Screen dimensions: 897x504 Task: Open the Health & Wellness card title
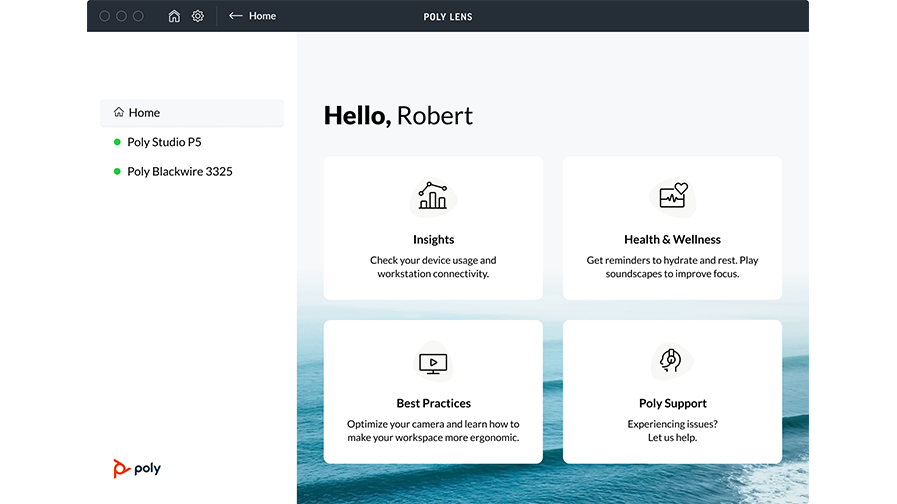point(672,239)
